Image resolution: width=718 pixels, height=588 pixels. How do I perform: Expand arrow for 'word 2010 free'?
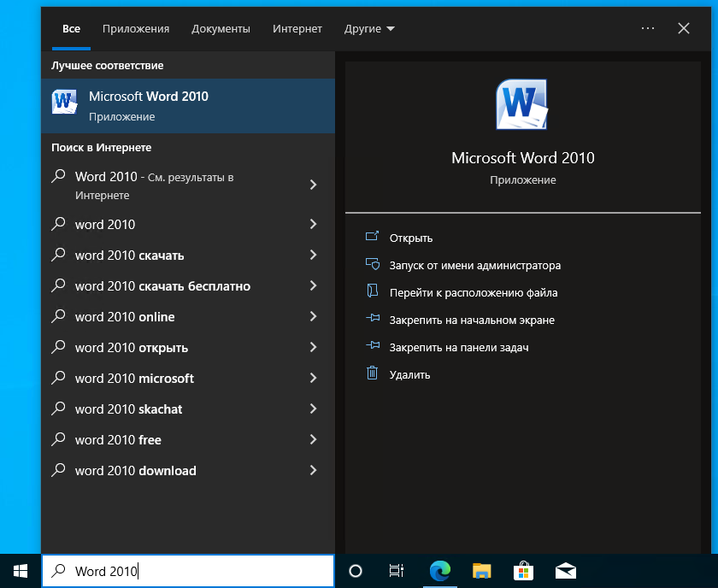click(x=313, y=439)
